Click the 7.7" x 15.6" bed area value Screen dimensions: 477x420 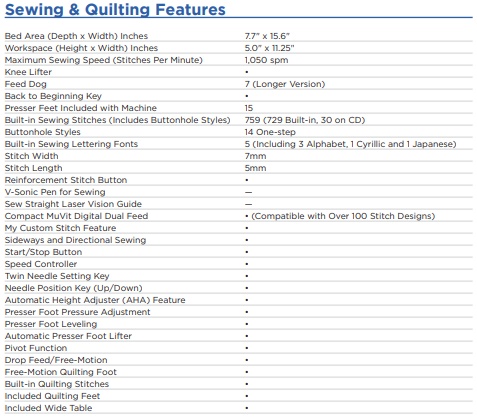(x=267, y=36)
